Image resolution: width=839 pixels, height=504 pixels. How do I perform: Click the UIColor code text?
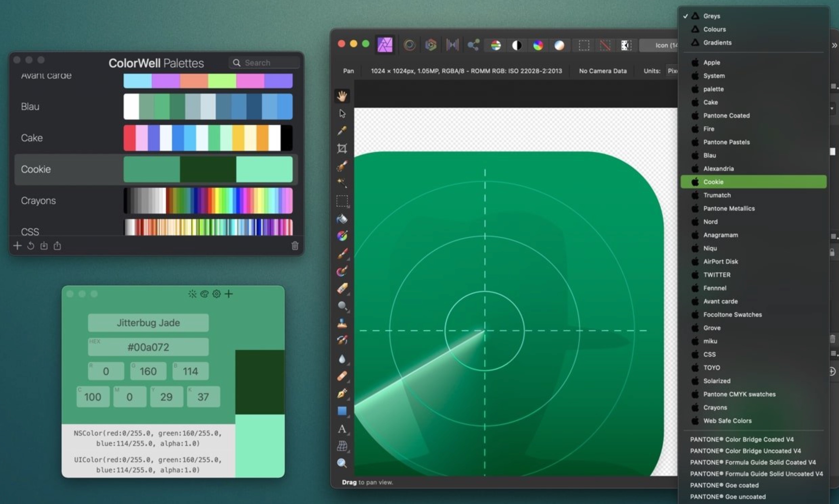(x=148, y=464)
